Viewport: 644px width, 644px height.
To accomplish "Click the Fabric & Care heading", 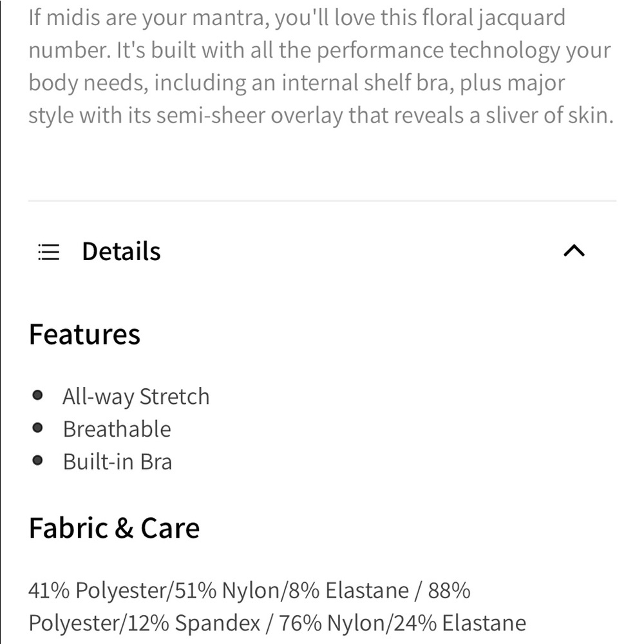I will [113, 527].
